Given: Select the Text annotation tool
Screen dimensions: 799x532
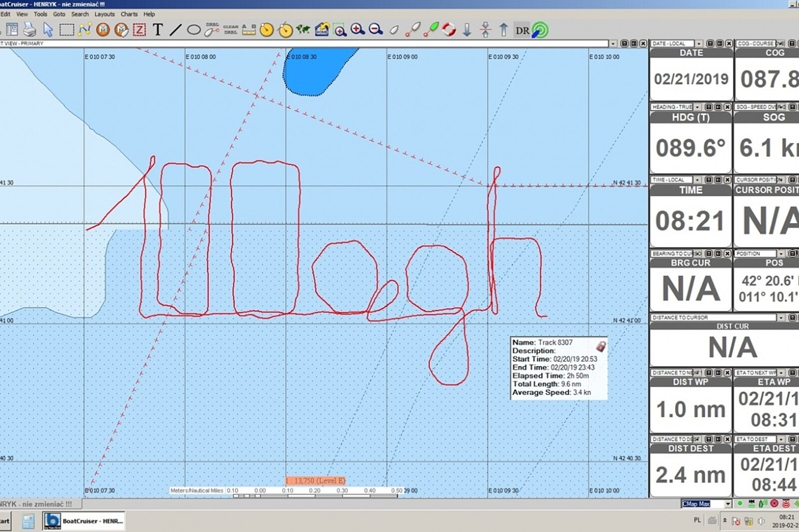Looking at the screenshot, I should pyautogui.click(x=158, y=30).
